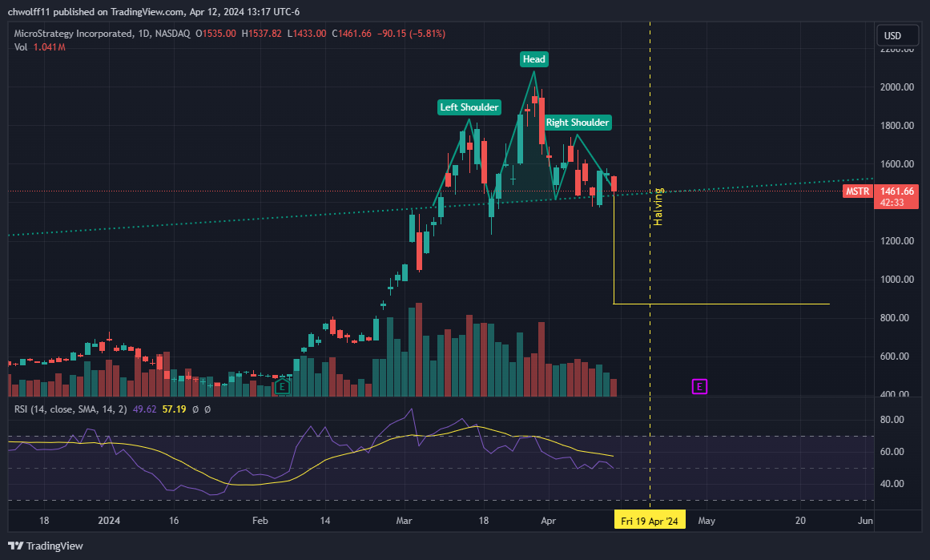Click the Apr label on the time axis

[x=549, y=520]
